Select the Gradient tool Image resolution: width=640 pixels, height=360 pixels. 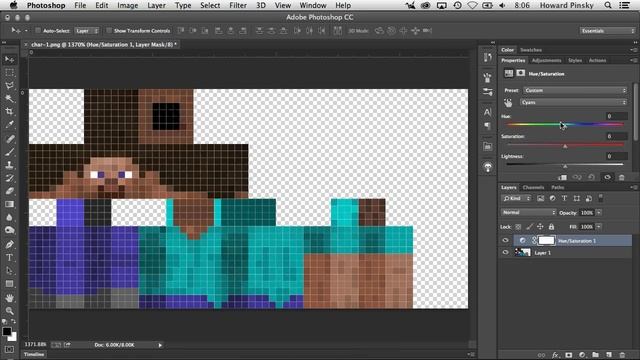pyautogui.click(x=9, y=204)
